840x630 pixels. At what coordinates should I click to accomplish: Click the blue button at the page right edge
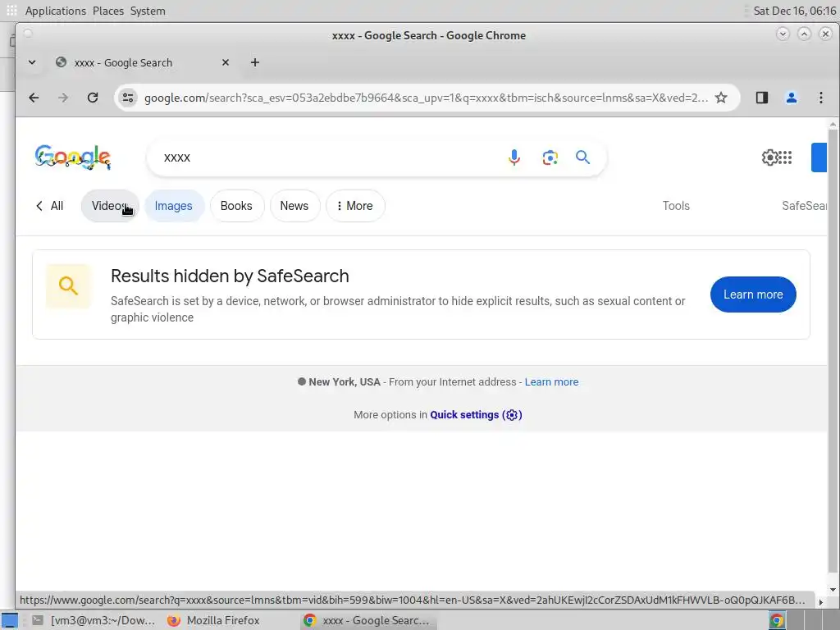coord(819,157)
